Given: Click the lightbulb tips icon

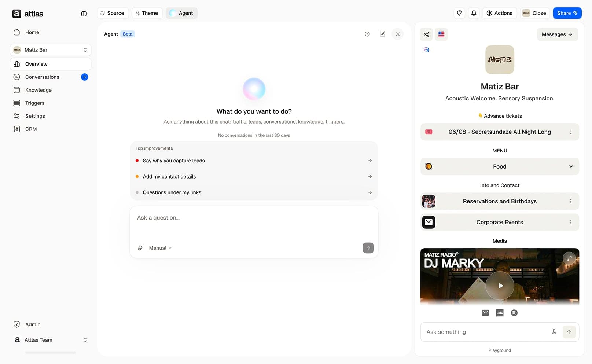Looking at the screenshot, I should pyautogui.click(x=459, y=13).
